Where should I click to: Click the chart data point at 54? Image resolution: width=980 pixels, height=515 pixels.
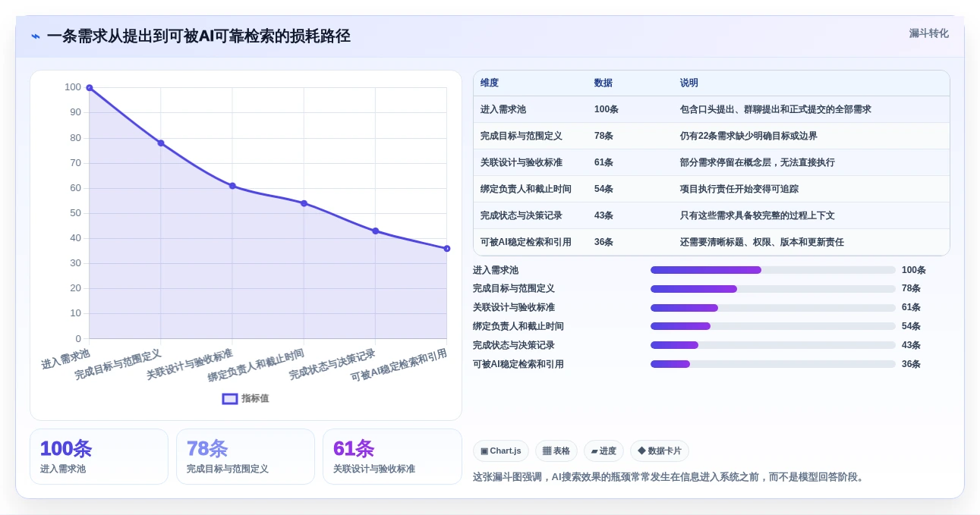(304, 203)
